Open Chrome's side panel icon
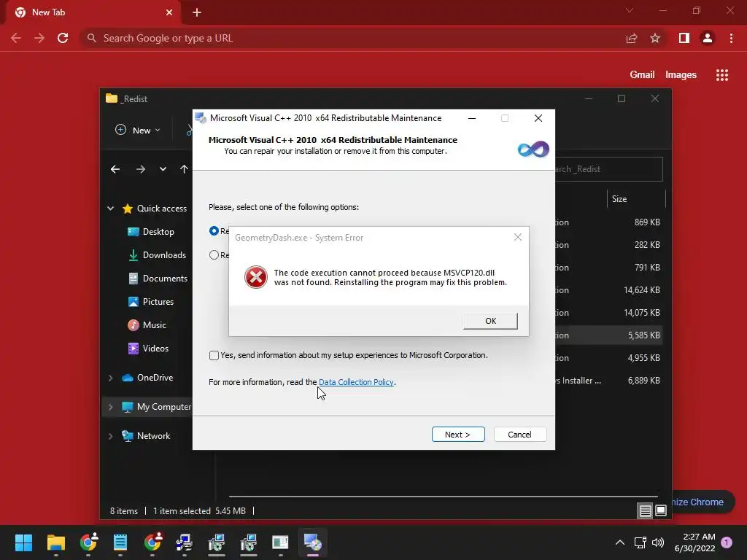The width and height of the screenshot is (747, 560). (x=684, y=38)
